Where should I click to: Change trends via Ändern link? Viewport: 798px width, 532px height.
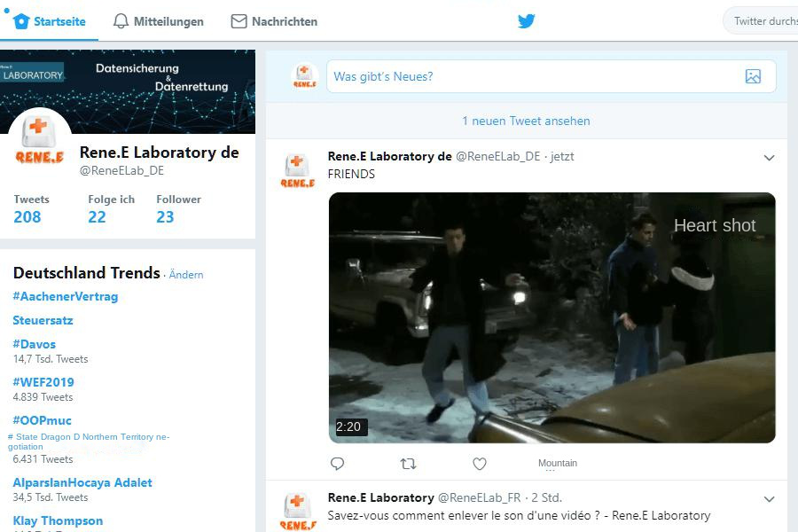(x=186, y=274)
